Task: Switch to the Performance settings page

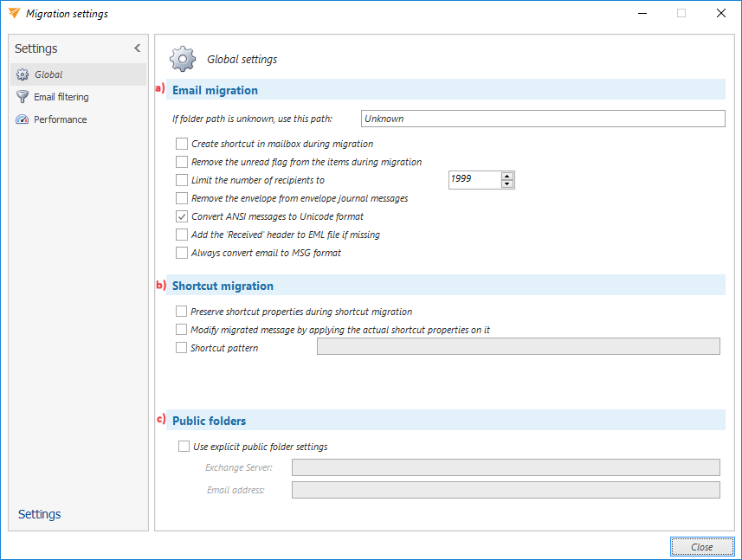Action: pos(60,119)
